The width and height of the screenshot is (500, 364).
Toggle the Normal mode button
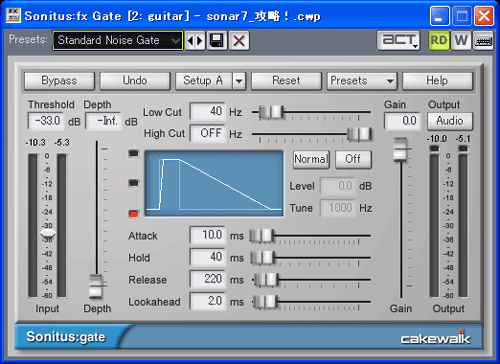(311, 159)
